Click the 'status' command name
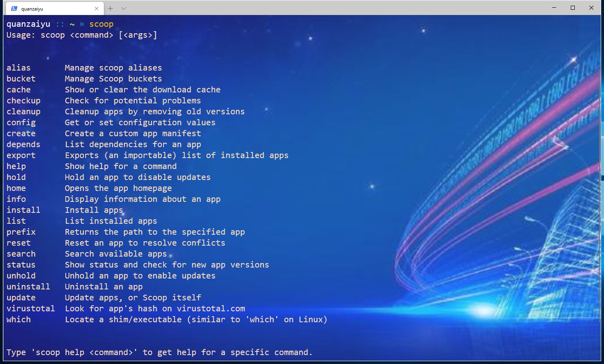Image resolution: width=604 pixels, height=364 pixels. 21,265
